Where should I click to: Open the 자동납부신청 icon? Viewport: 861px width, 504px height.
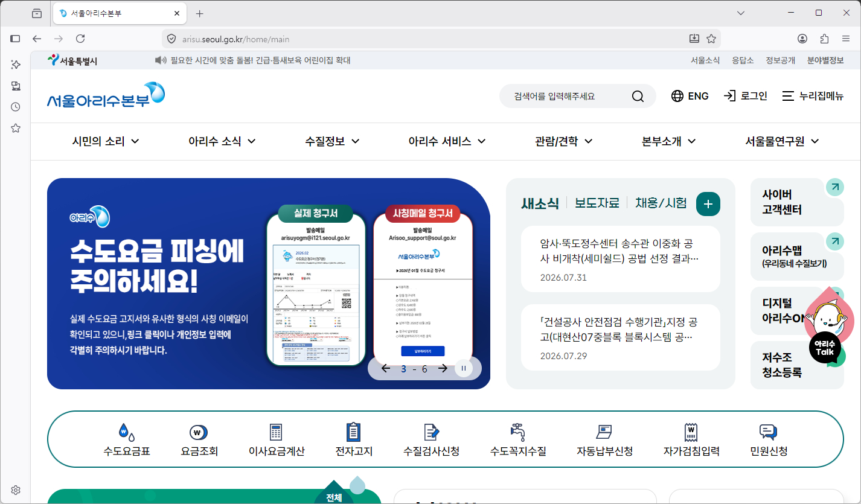coord(604,432)
